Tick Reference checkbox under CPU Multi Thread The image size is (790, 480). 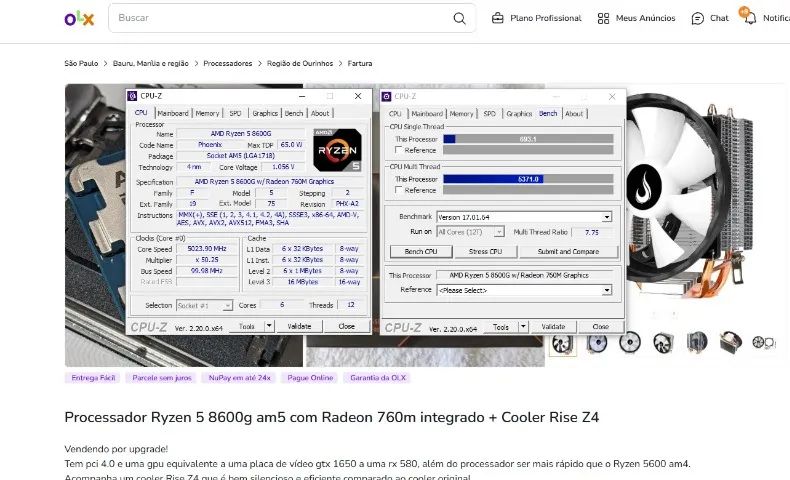399,190
